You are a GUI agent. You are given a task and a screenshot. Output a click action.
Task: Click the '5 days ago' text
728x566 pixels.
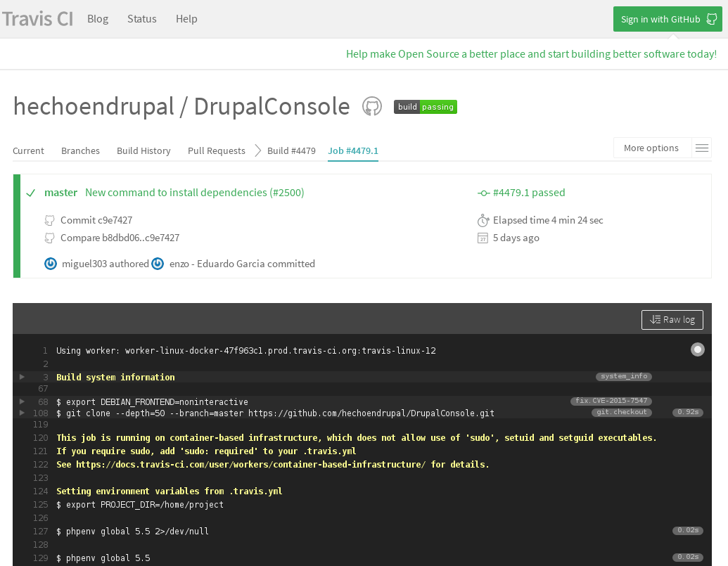(516, 238)
